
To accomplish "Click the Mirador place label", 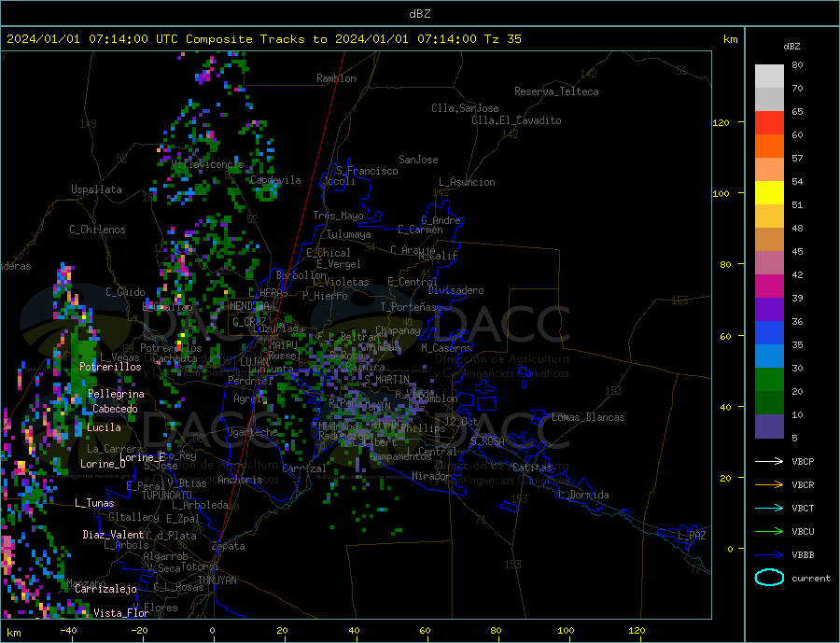I will (x=431, y=476).
